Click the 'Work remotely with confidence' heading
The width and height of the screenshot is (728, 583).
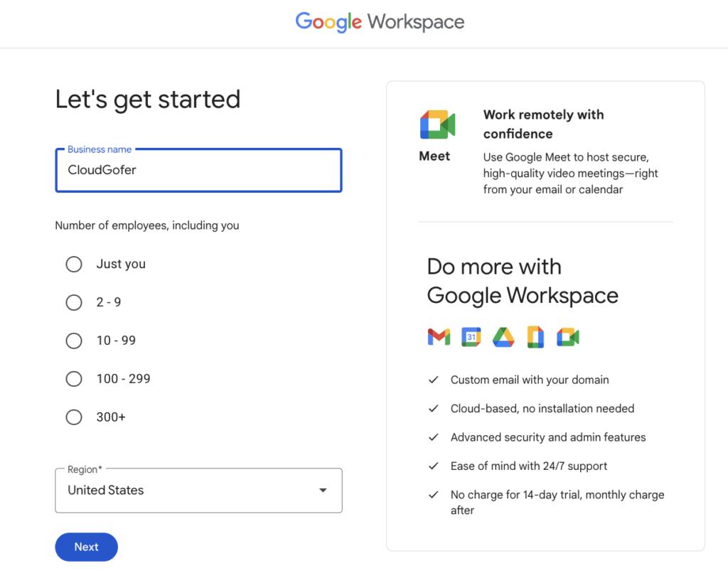[543, 124]
